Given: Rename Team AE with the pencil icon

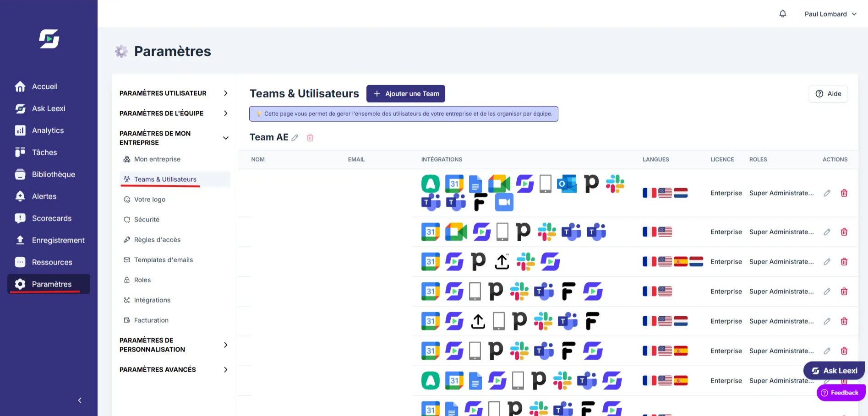Looking at the screenshot, I should click(295, 138).
